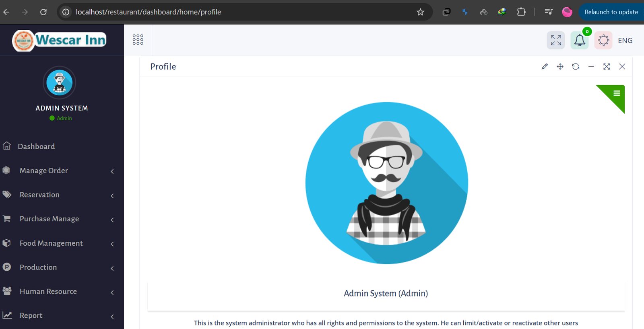Click the apps grid menu icon
Viewport: 644px width, 329px height.
[x=138, y=39]
